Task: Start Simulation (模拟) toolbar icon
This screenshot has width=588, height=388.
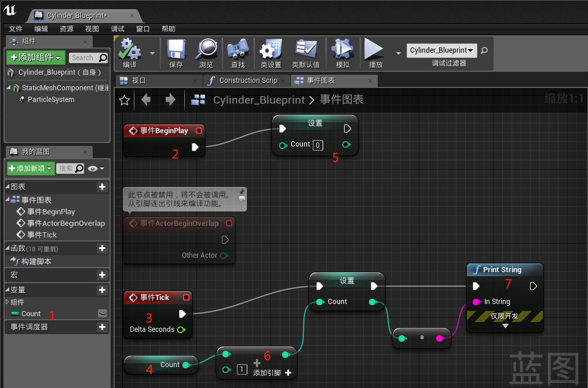Action: pyautogui.click(x=342, y=49)
